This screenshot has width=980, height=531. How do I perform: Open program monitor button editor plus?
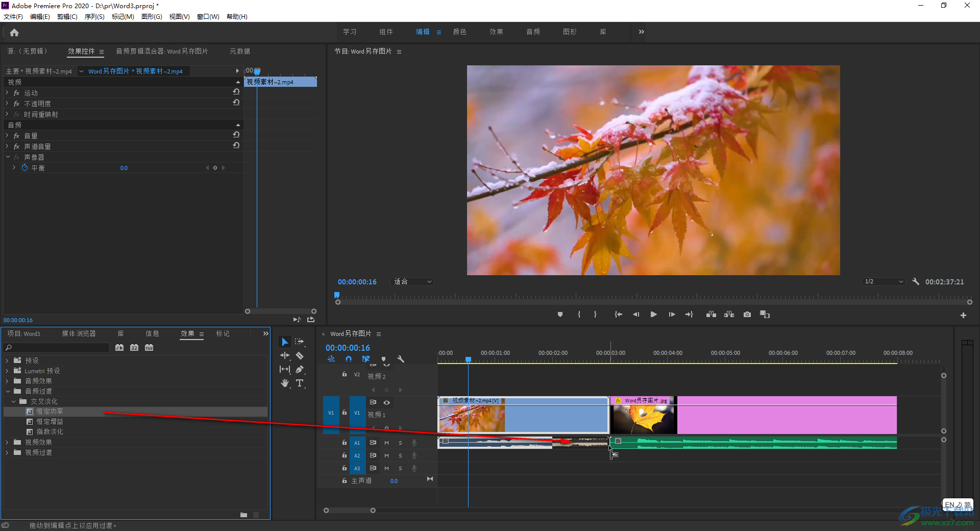tap(963, 316)
